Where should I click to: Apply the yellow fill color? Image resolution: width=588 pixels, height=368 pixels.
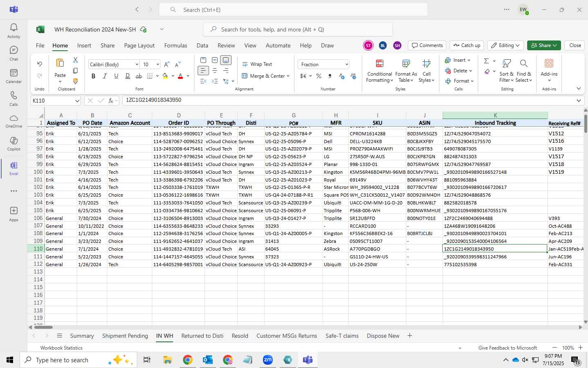tap(165, 76)
